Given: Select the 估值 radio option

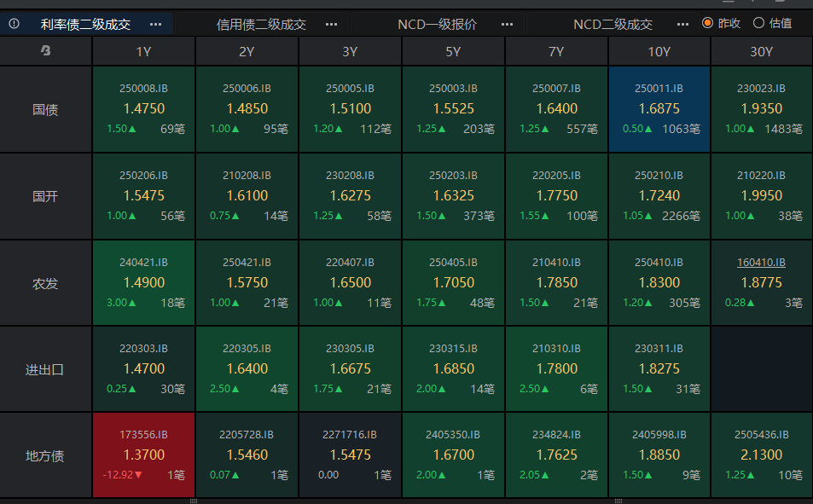Looking at the screenshot, I should point(758,23).
